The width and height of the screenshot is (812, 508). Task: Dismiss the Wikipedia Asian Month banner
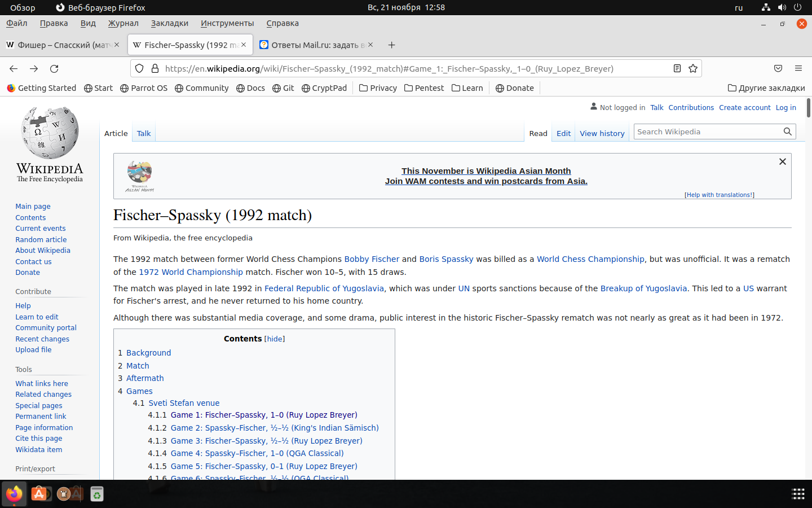point(782,161)
